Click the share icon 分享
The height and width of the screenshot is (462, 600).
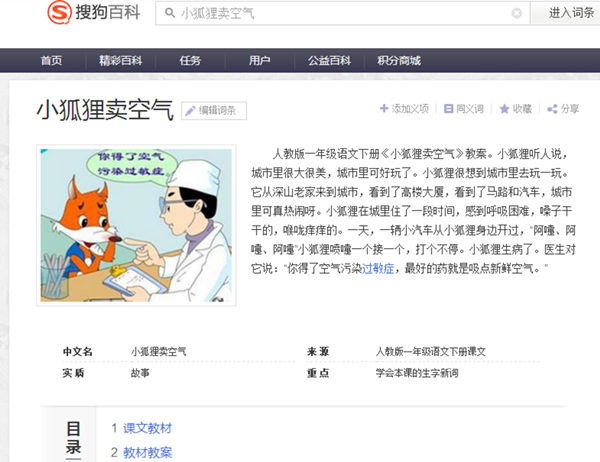(x=552, y=109)
